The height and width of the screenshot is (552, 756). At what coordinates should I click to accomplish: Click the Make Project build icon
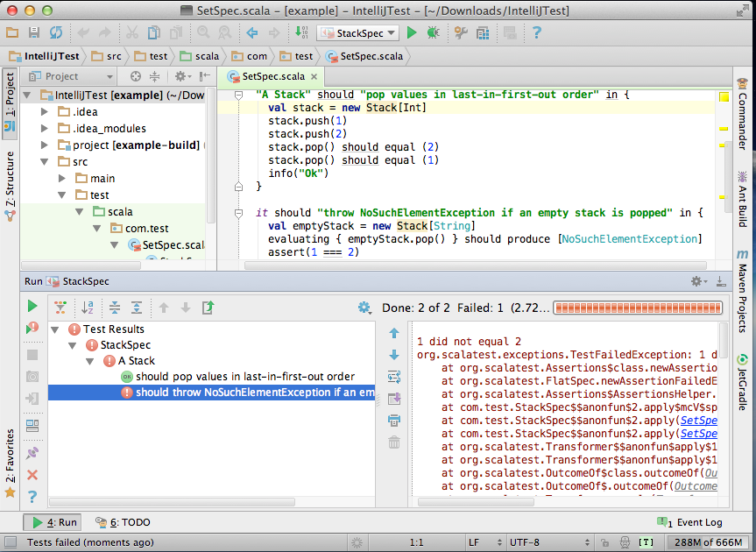pyautogui.click(x=301, y=32)
